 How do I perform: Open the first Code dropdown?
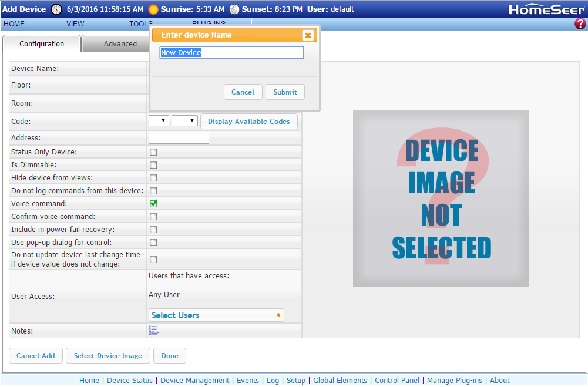tap(158, 120)
